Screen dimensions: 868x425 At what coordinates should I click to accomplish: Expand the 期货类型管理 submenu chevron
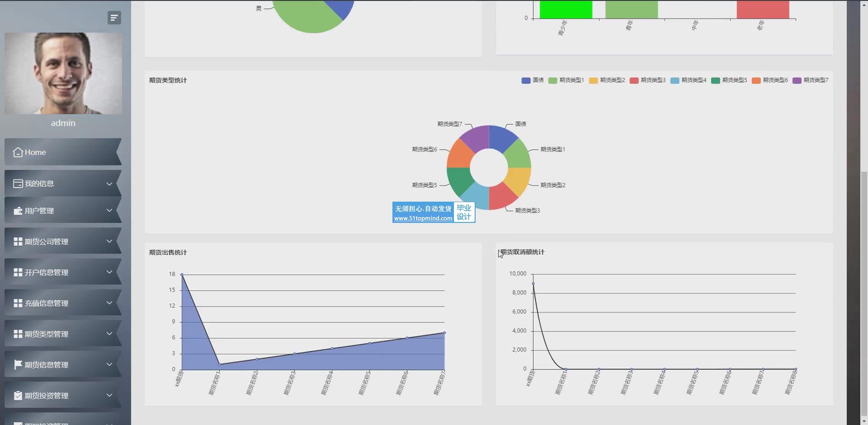(109, 333)
